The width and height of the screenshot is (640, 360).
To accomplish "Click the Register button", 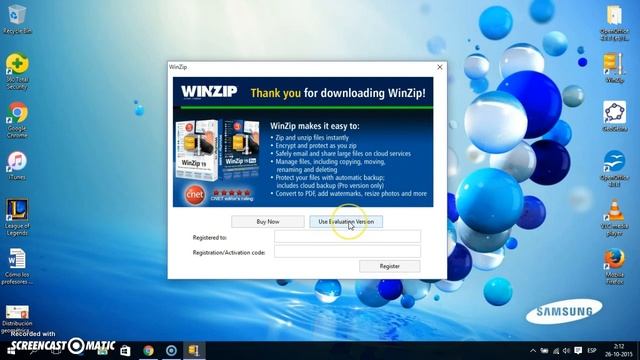I will [x=390, y=266].
